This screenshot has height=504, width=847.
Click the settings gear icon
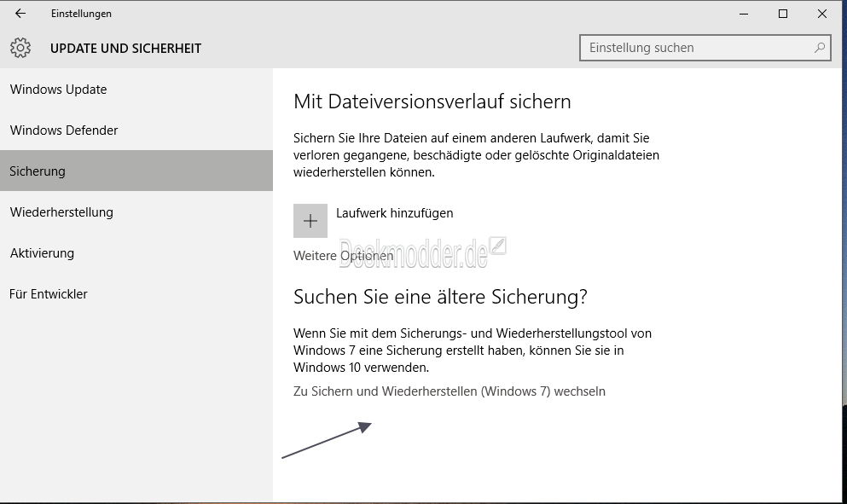20,48
